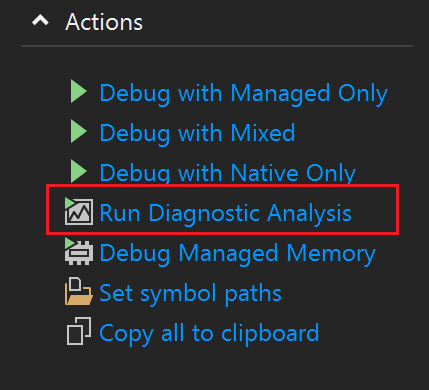The height and width of the screenshot is (390, 429).
Task: Click the word Analysis in highlighted action
Action: pyautogui.click(x=309, y=213)
